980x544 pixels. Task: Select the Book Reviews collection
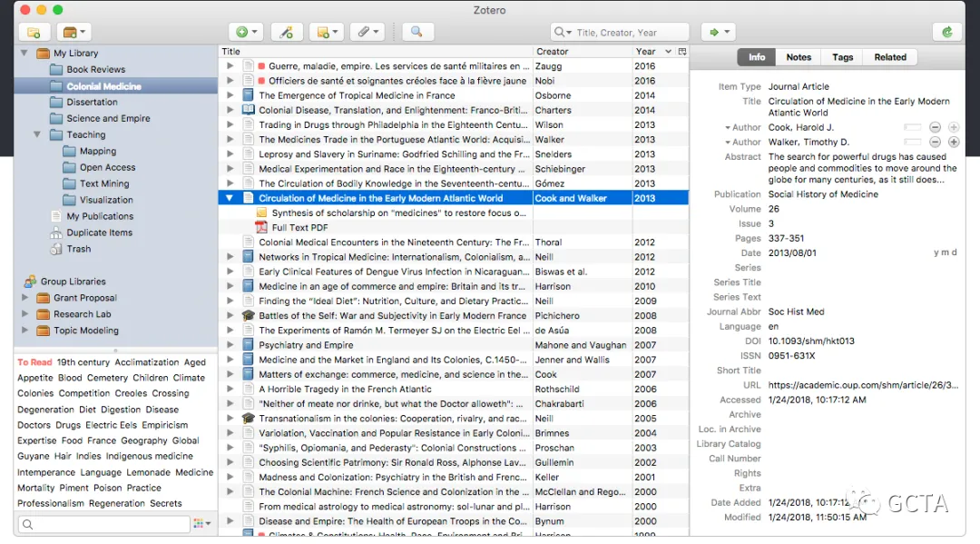coord(95,69)
